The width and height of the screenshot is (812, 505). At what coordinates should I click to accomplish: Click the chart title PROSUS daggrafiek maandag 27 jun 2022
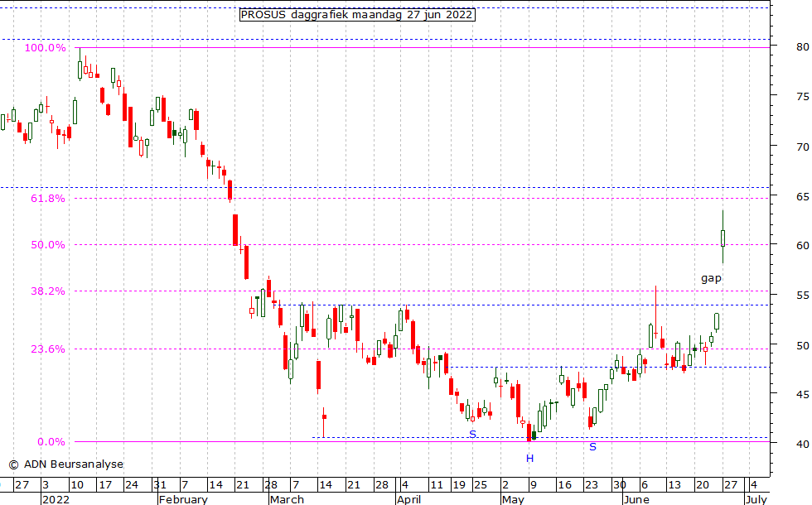click(357, 15)
